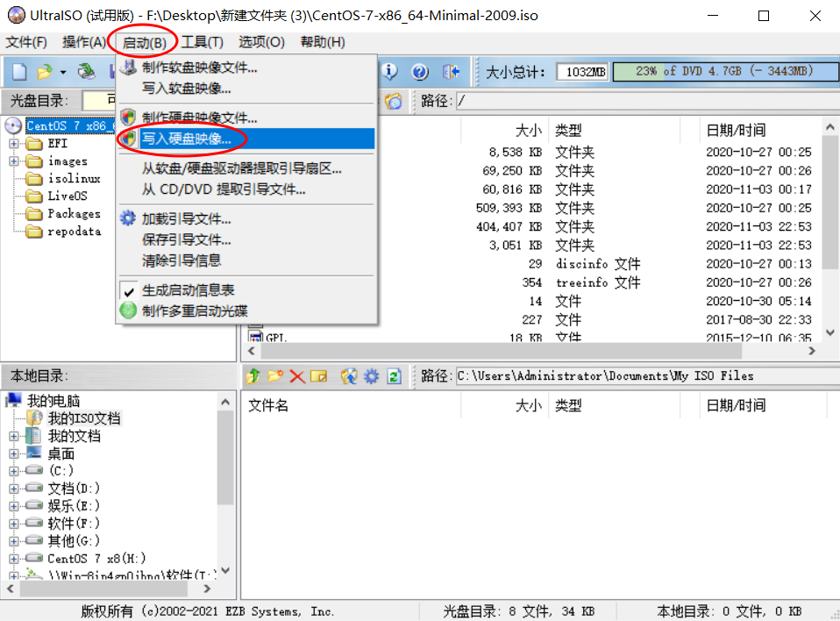Viewport: 840px width, 621px height.
Task: Open the 文件(F) menu
Action: tap(26, 42)
